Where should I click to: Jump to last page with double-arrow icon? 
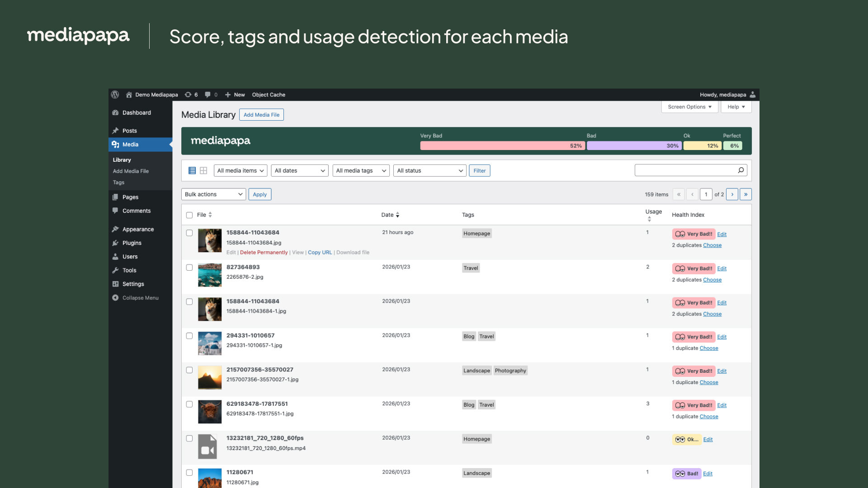click(x=745, y=194)
